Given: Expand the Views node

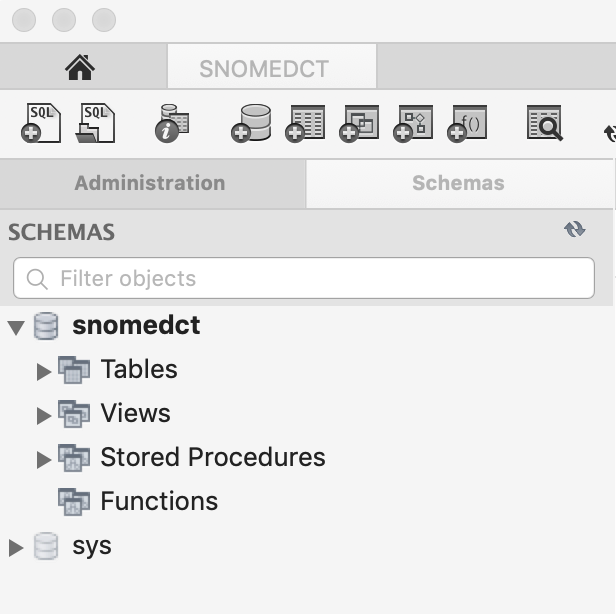Looking at the screenshot, I should click(44, 415).
